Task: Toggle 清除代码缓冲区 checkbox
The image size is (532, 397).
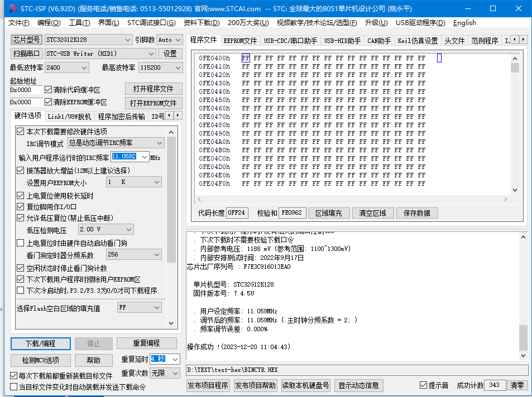Action: tap(48, 90)
